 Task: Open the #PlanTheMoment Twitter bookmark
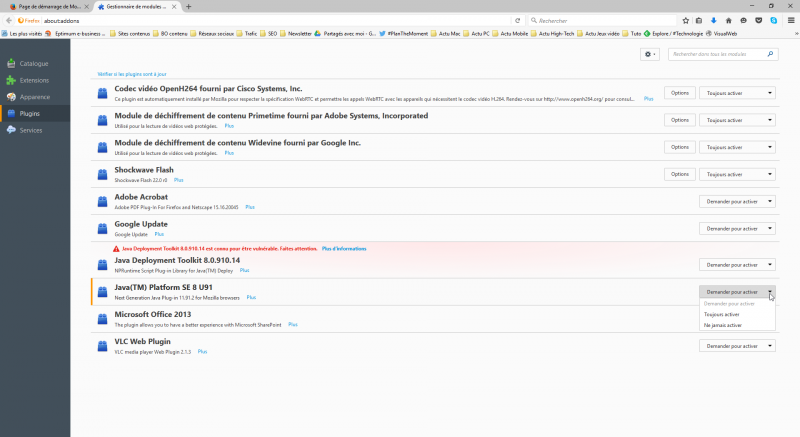pos(403,34)
